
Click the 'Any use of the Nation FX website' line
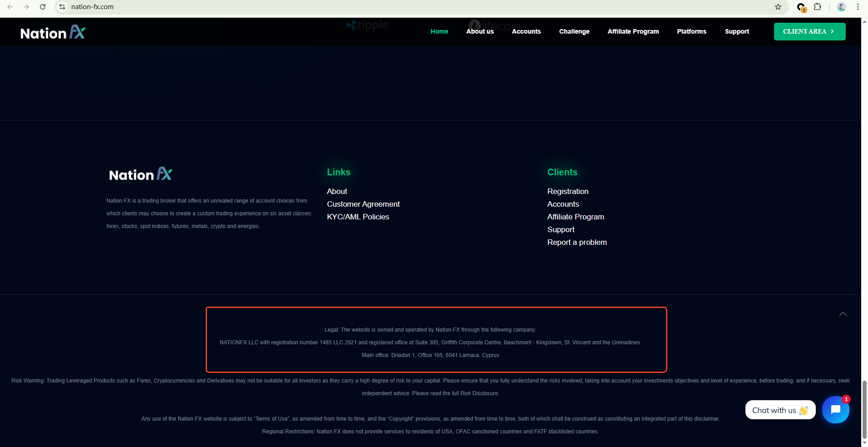[430, 419]
